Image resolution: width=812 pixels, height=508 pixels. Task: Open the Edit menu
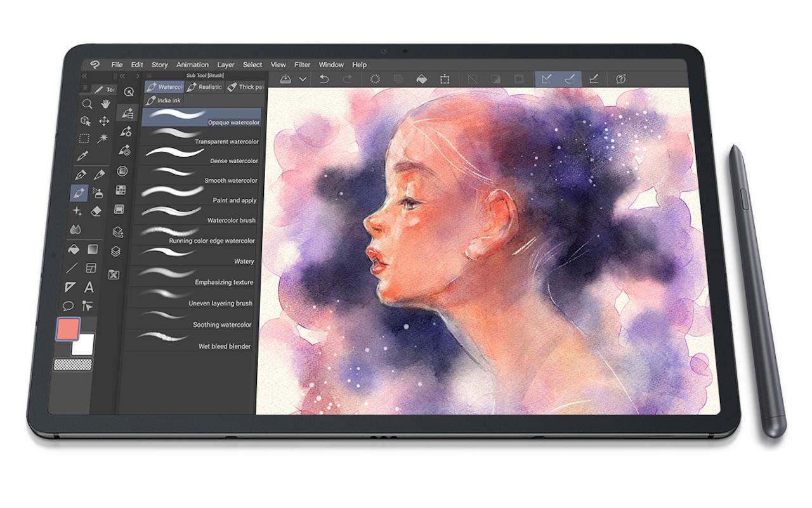click(137, 65)
